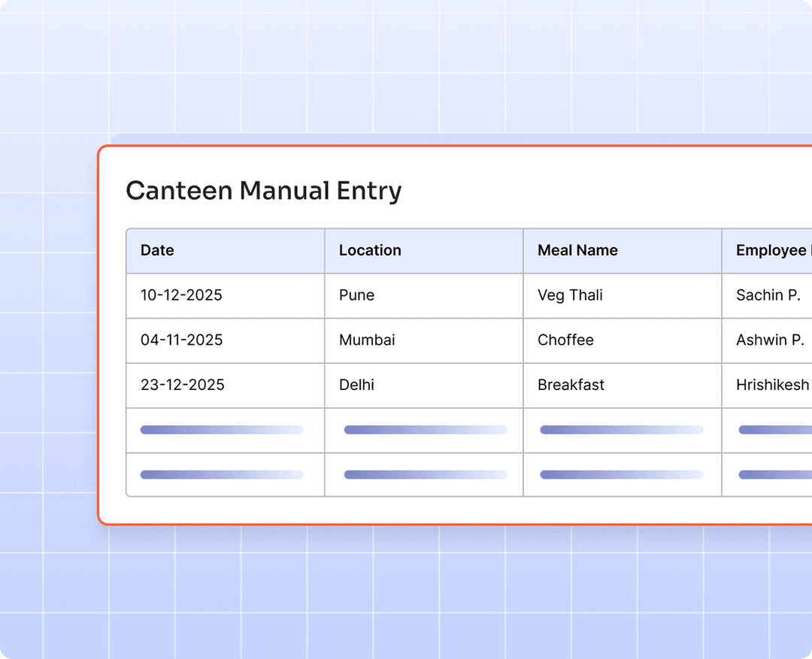Select employee Sachin P.
This screenshot has height=659, width=812.
pyautogui.click(x=767, y=295)
